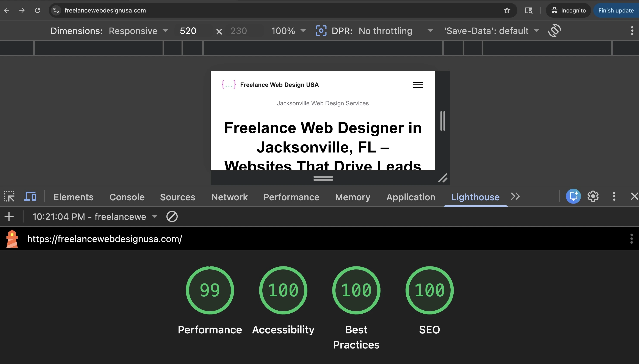This screenshot has height=364, width=639.
Task: Open the hamburger menu on the webpage
Action: point(418,85)
